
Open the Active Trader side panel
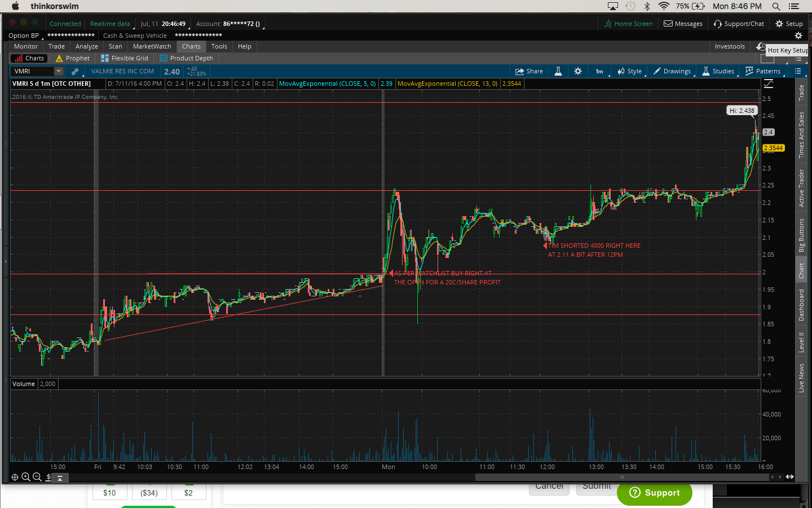[801, 188]
